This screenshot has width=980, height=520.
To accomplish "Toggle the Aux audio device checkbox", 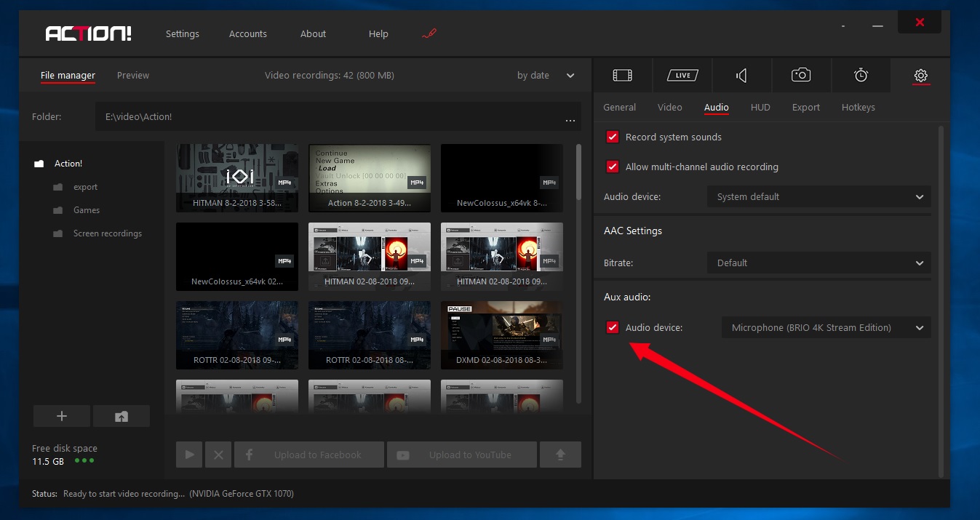I will (x=613, y=327).
